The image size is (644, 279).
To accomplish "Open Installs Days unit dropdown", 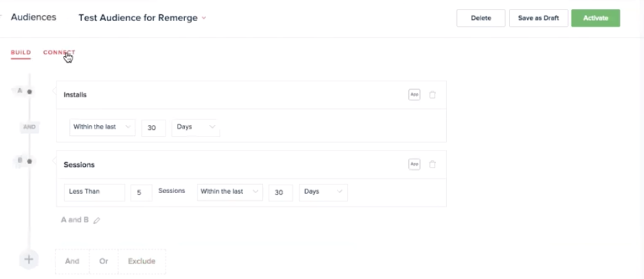I will (196, 127).
